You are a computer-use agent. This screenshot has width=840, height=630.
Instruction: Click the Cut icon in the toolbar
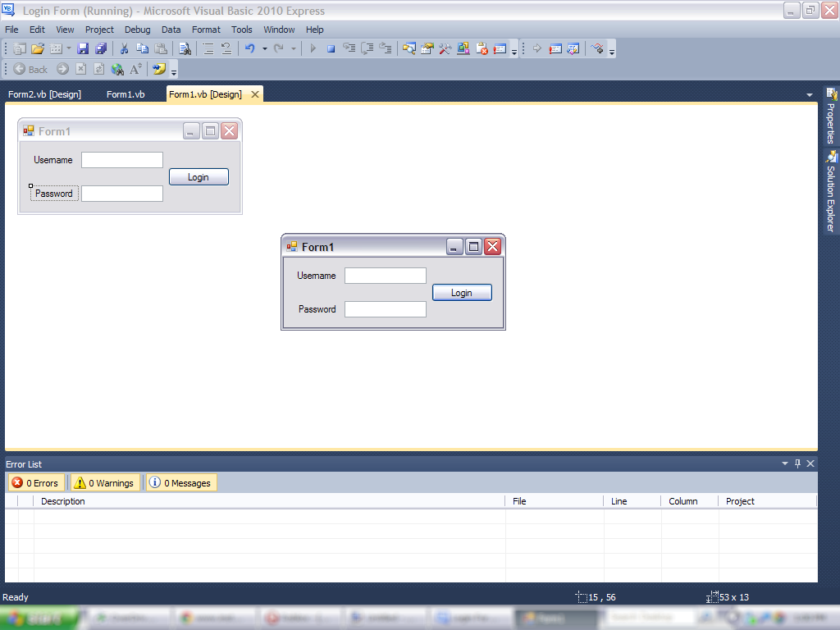[x=125, y=48]
